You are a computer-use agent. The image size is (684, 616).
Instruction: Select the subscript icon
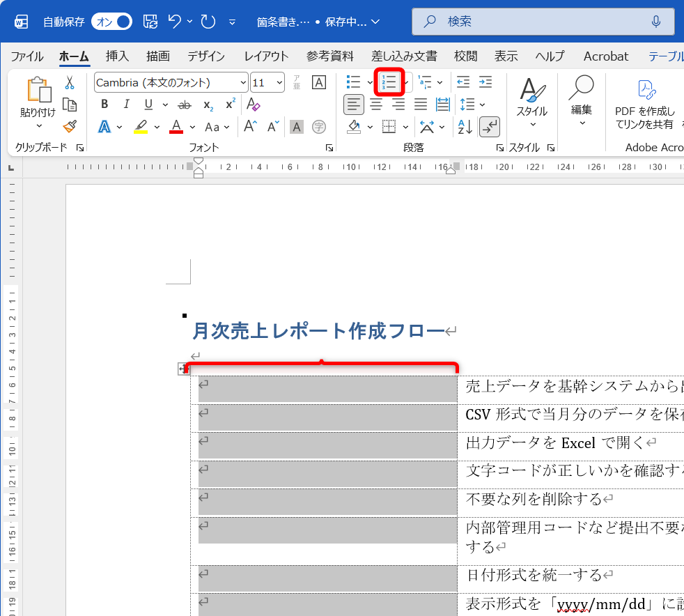tap(208, 105)
